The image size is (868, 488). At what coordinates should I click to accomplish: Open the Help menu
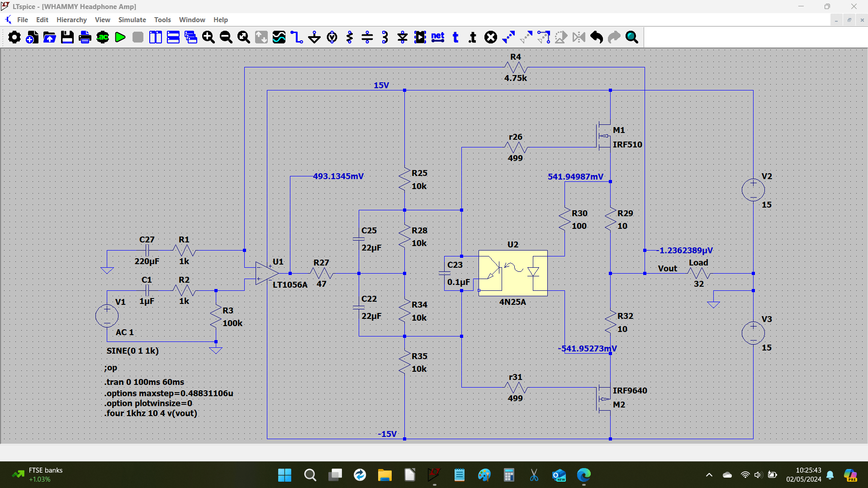click(x=221, y=20)
